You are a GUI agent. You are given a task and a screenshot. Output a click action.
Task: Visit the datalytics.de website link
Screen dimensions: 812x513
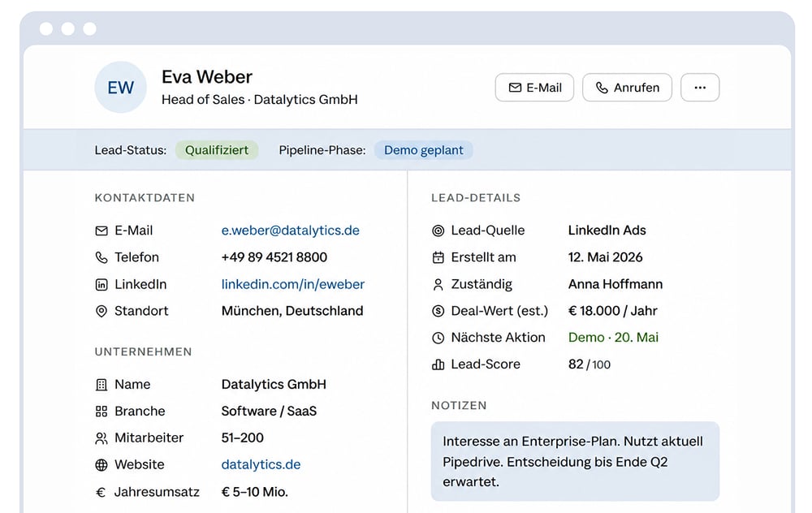261,464
